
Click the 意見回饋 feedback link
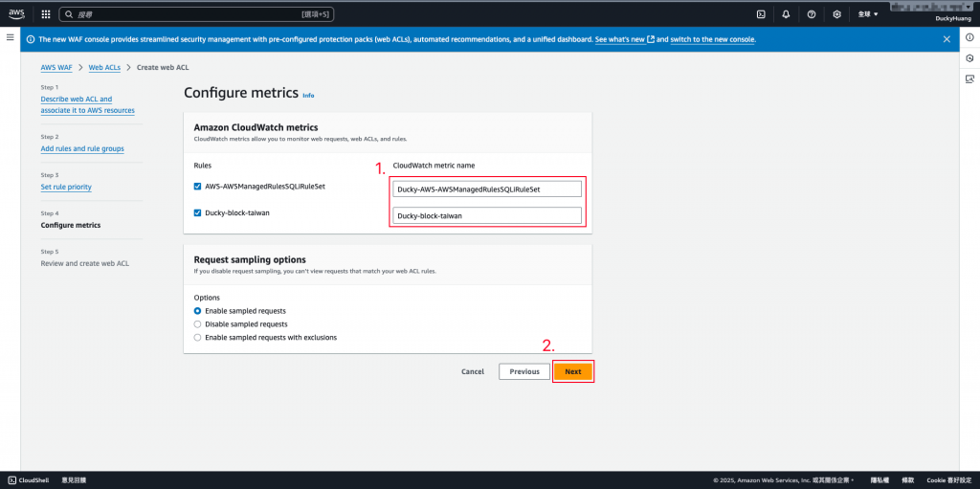[74, 480]
